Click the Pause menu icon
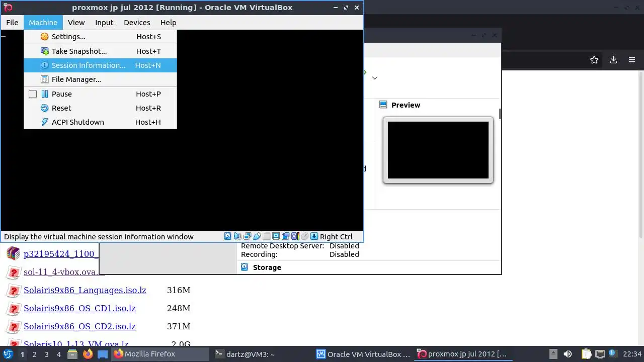 point(44,94)
